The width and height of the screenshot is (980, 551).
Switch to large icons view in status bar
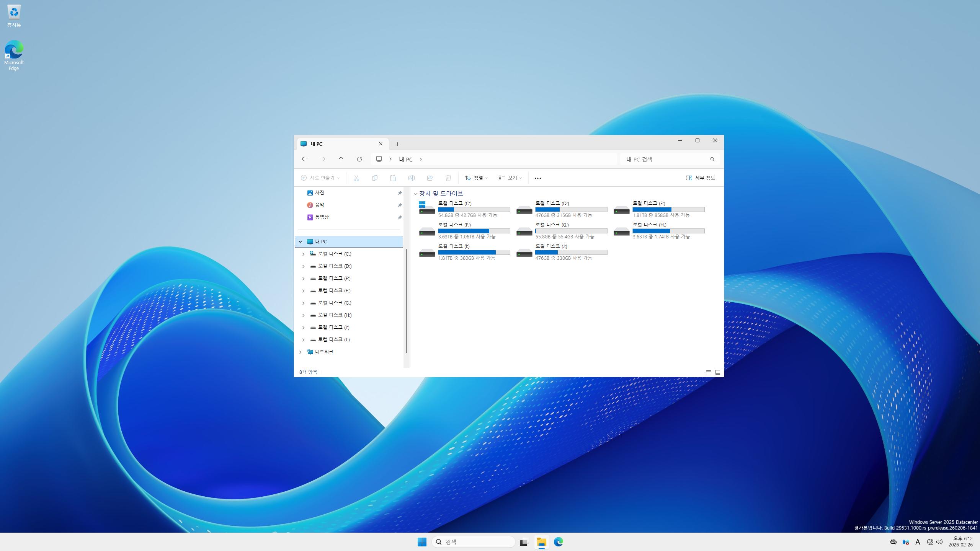[718, 372]
